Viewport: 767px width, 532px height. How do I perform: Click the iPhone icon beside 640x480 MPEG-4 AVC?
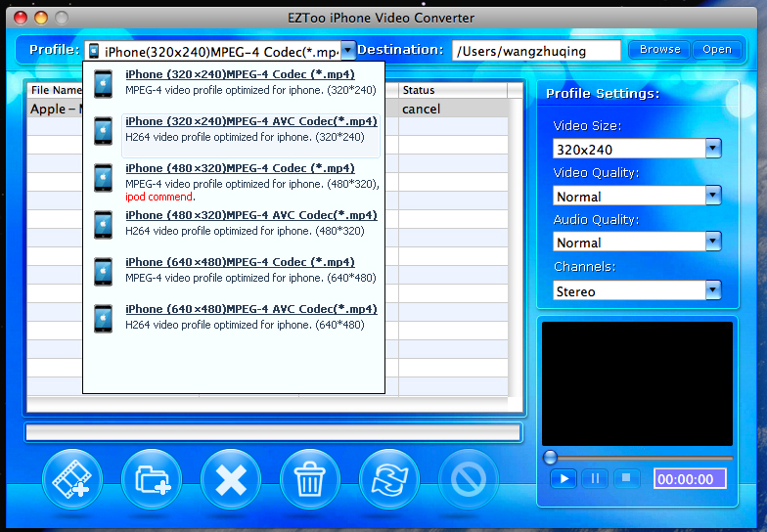coord(104,319)
